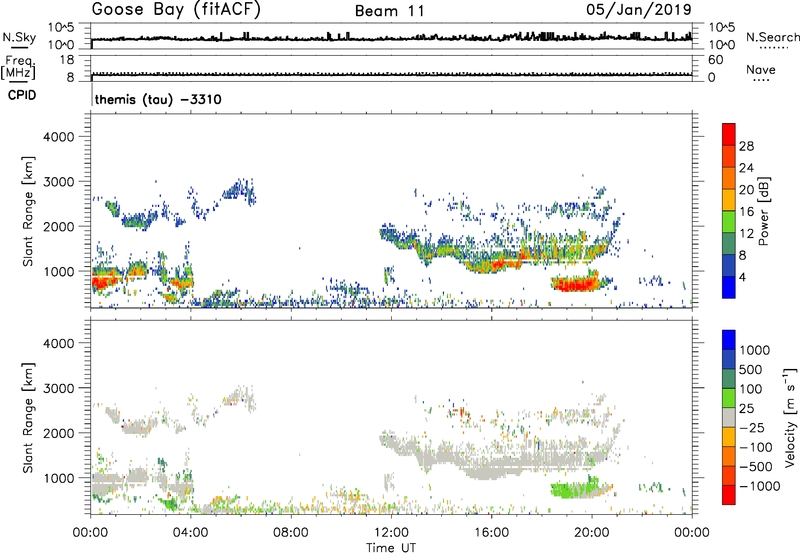The image size is (800, 554).
Task: Click the 'Power [dB]' colorbar title
Action: coord(763,211)
